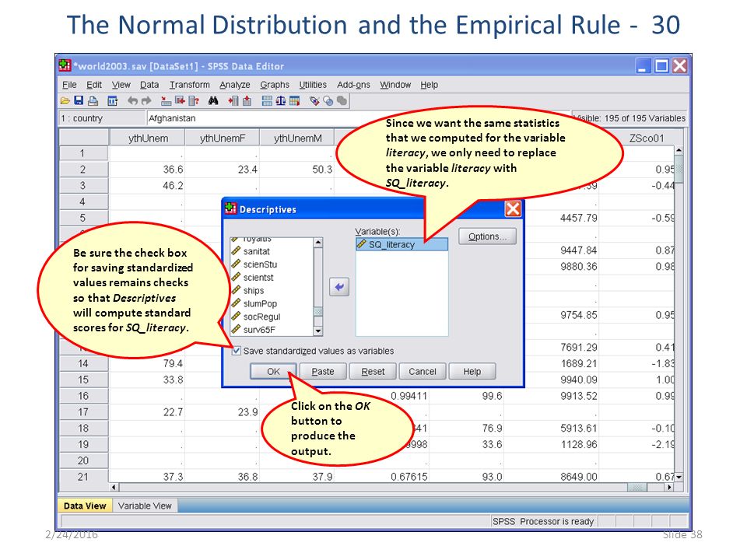Click the Insert Cases icon
The height and width of the screenshot is (560, 747).
pos(233,100)
